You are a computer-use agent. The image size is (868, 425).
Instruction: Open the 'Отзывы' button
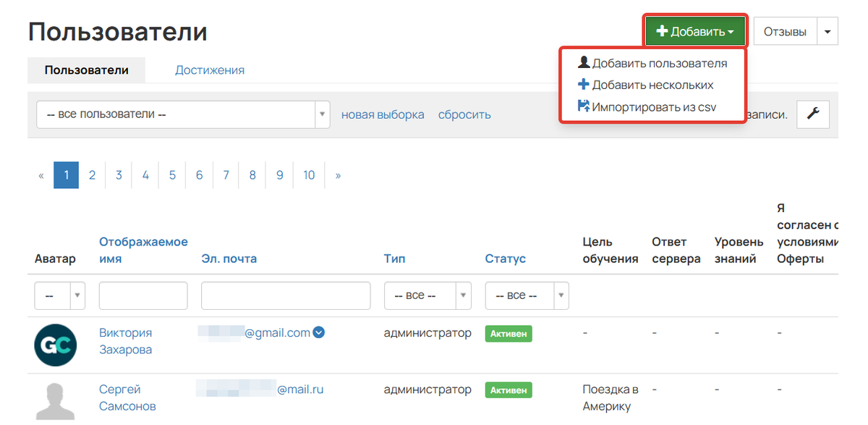pos(785,32)
